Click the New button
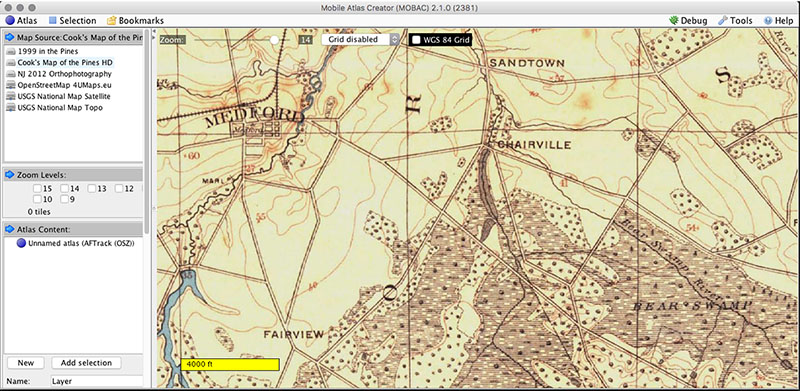Viewport: 800px width, 391px height. tap(26, 363)
